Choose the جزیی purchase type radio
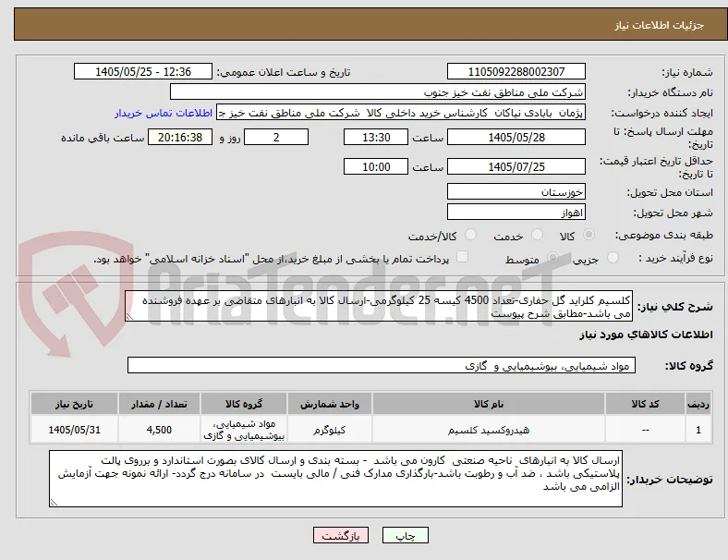This screenshot has width=728, height=560. [x=613, y=258]
